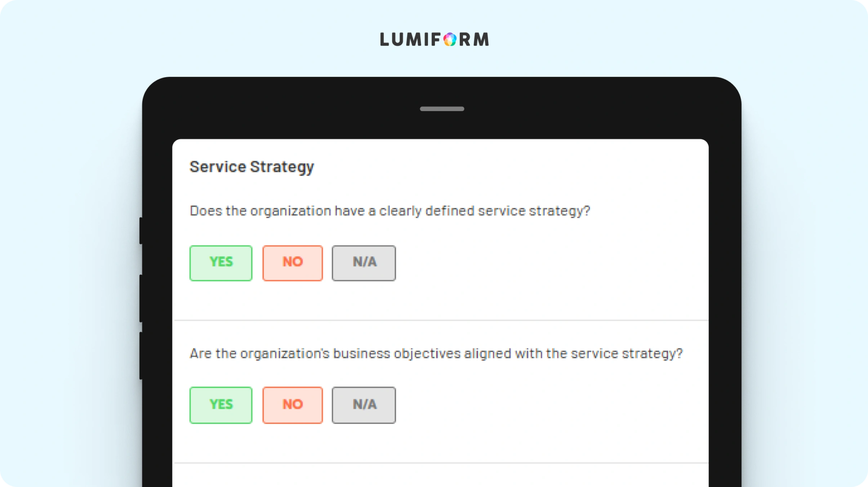The width and height of the screenshot is (868, 487).
Task: Click the colorful O icon in Lumiform logo
Action: point(450,39)
